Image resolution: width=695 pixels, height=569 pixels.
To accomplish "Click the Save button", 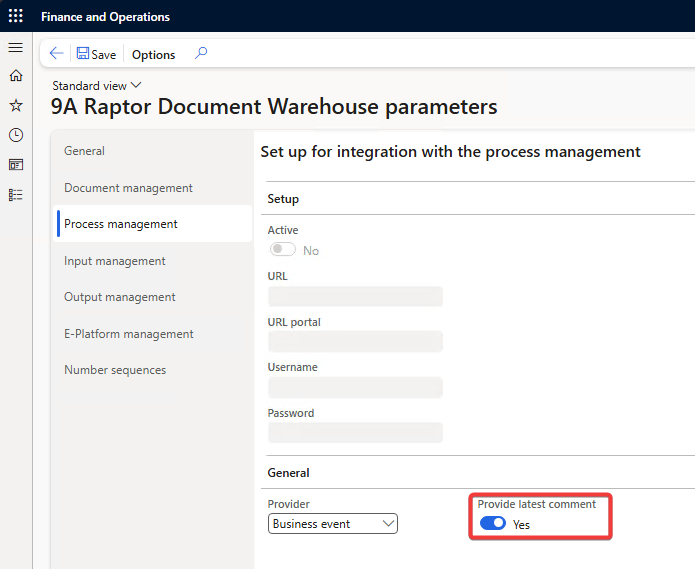I will pos(96,54).
